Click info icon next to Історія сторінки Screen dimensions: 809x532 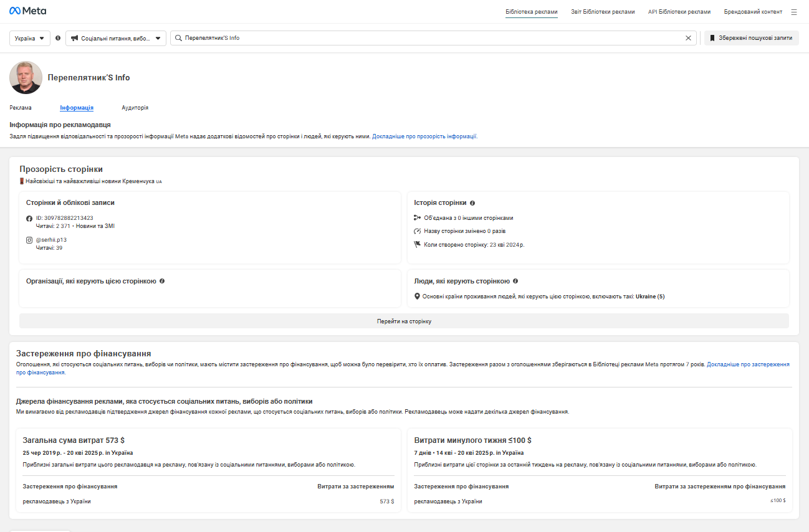tap(472, 203)
